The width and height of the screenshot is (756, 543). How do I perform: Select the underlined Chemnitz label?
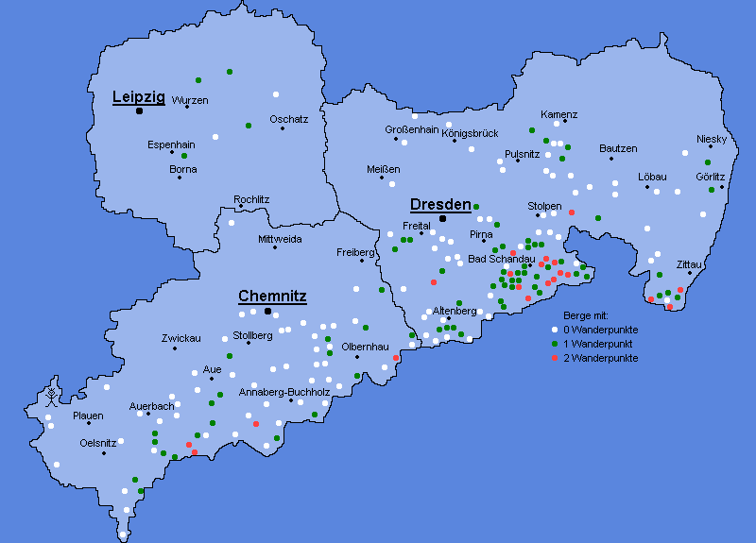tap(272, 296)
